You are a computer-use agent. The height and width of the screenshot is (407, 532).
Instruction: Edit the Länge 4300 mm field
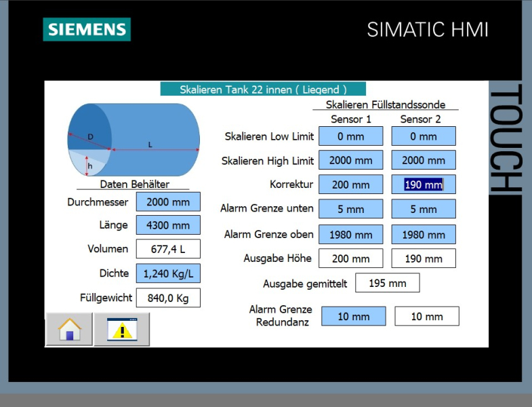(168, 225)
